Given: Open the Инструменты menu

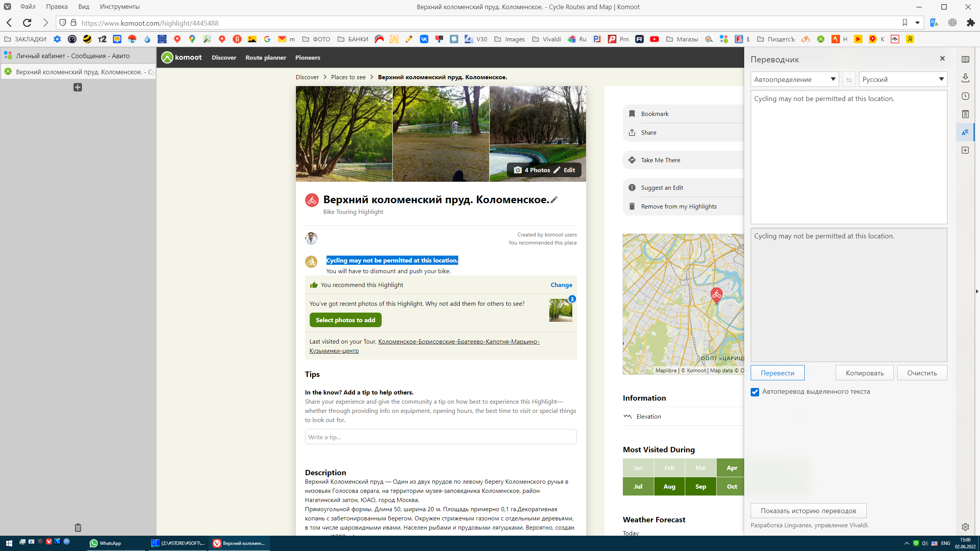Looking at the screenshot, I should (x=119, y=7).
